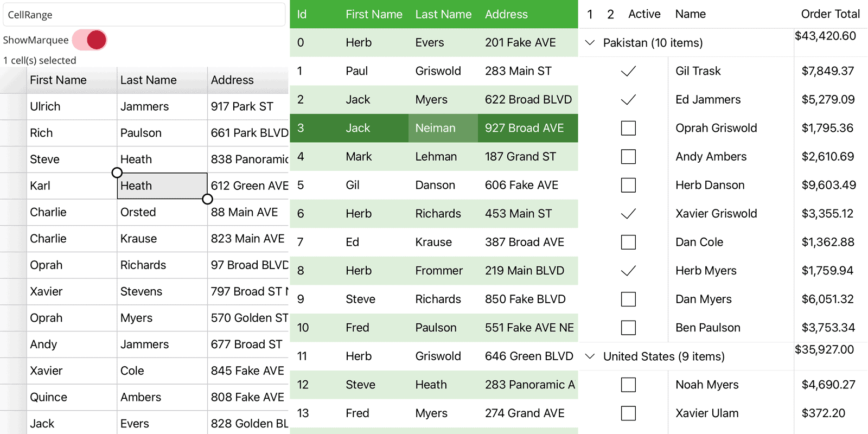Click the Name column header

(x=691, y=14)
